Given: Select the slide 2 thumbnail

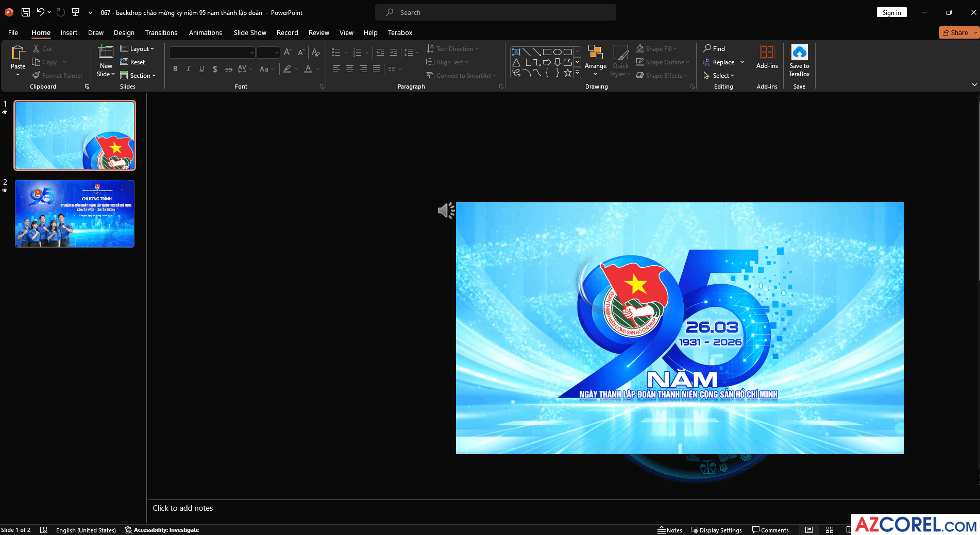Looking at the screenshot, I should [75, 213].
